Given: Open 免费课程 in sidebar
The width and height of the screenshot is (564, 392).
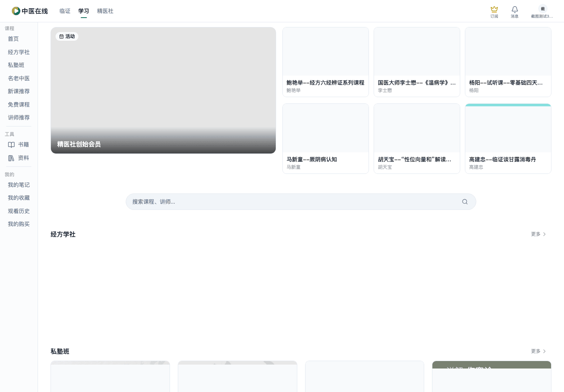Looking at the screenshot, I should pos(19,105).
